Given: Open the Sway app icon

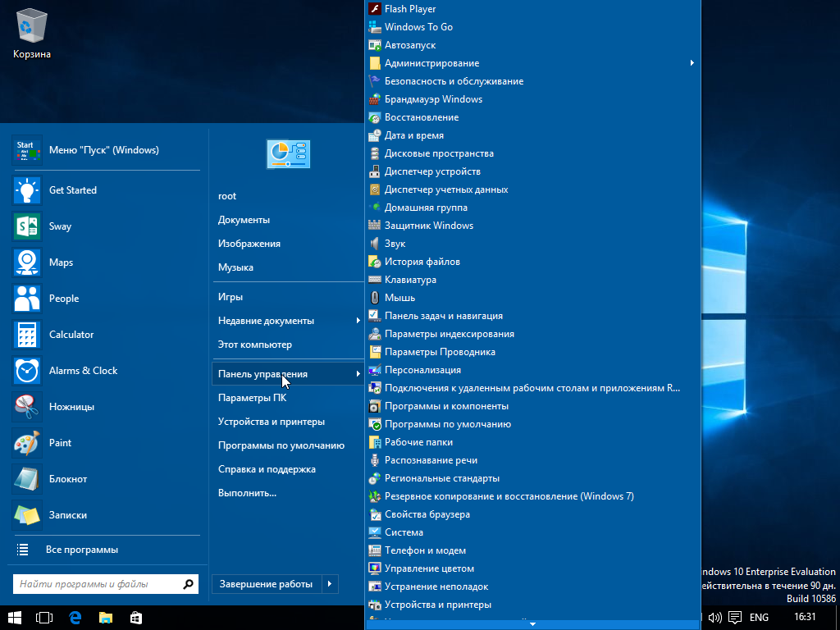Looking at the screenshot, I should point(27,226).
